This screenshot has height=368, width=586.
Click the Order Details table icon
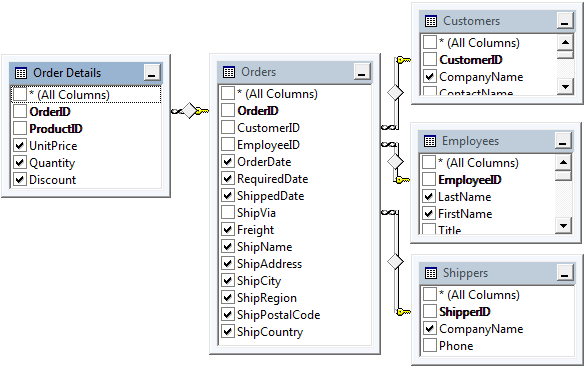pos(21,73)
